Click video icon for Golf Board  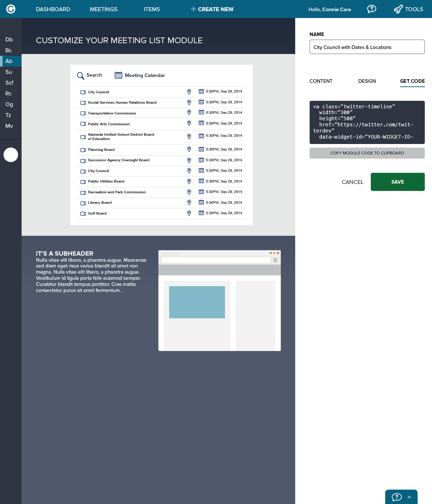tap(83, 214)
